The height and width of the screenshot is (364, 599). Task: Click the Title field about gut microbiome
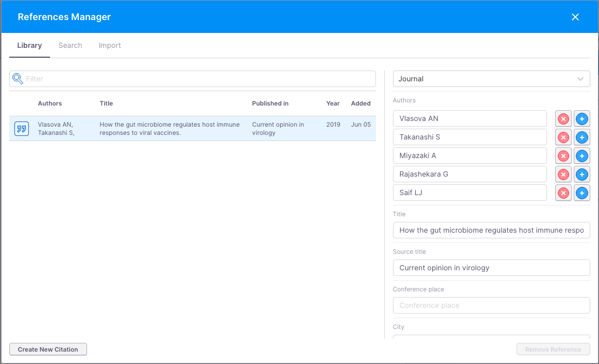tap(491, 230)
